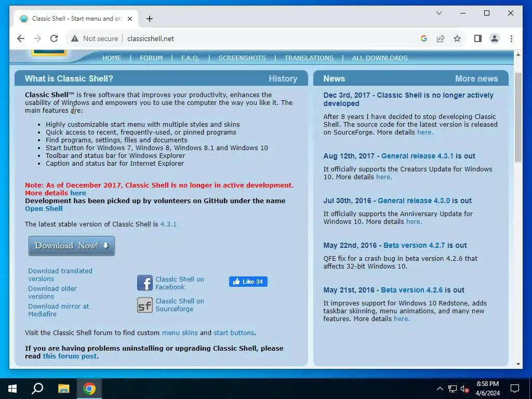Close the Classic Shell tab
Viewport: 532px width, 399px height.
pyautogui.click(x=129, y=19)
